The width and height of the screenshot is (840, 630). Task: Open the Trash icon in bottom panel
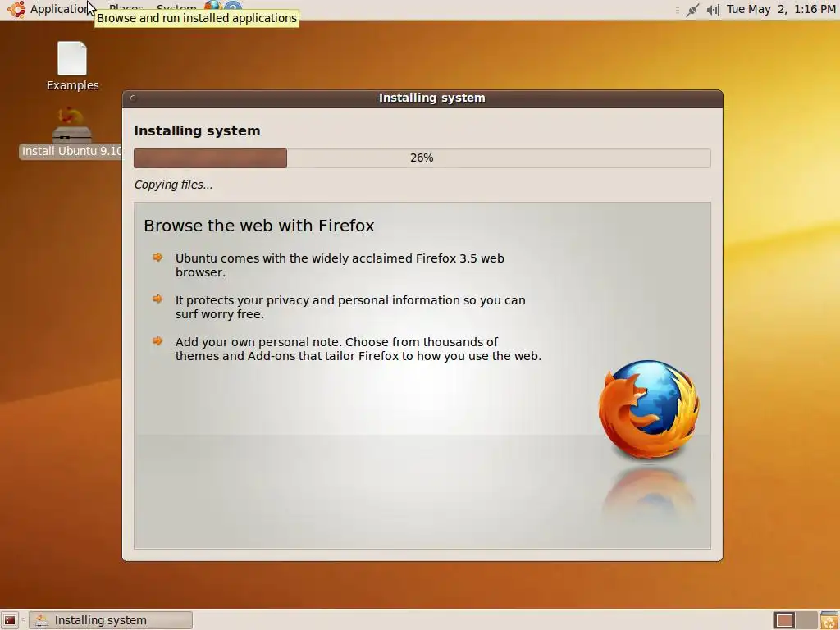(x=829, y=620)
